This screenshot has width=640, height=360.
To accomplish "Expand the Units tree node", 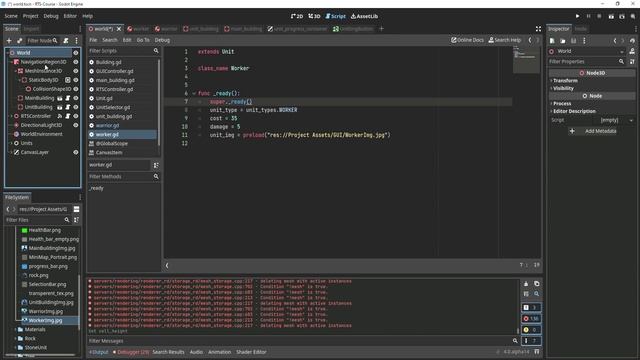I will (11, 143).
